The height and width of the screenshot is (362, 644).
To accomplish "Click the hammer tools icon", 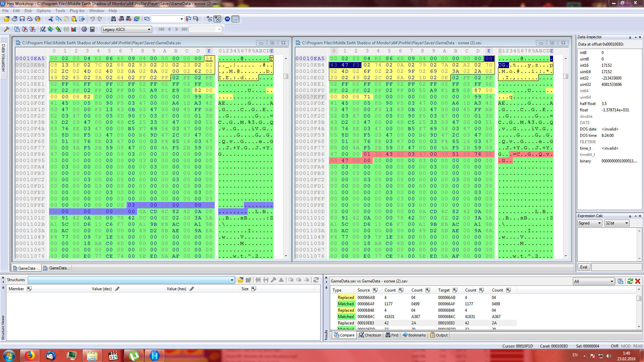I will pos(7,30).
